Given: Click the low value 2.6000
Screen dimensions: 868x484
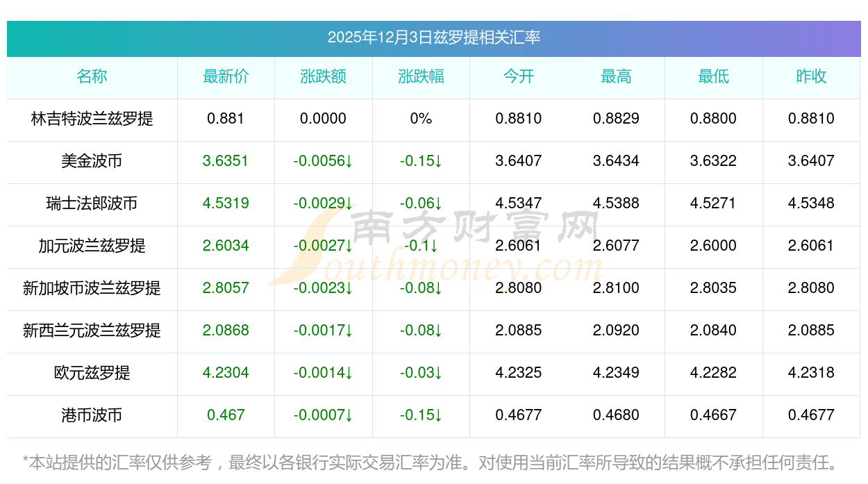Looking at the screenshot, I should point(713,246).
